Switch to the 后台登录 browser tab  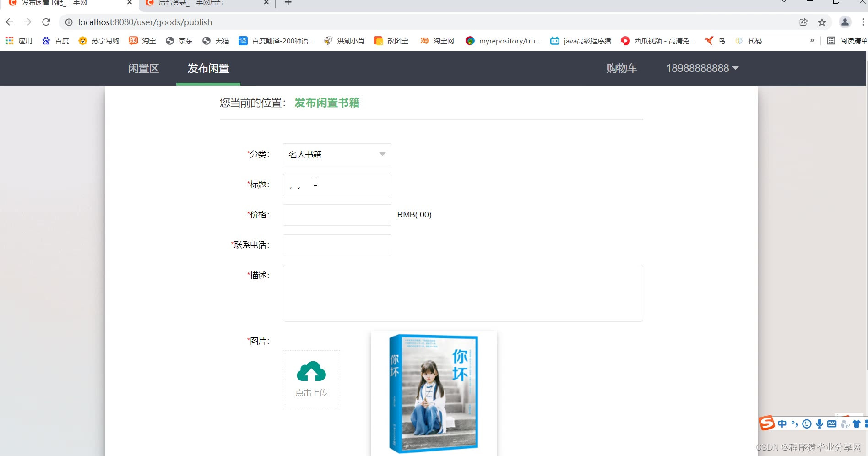click(x=201, y=3)
